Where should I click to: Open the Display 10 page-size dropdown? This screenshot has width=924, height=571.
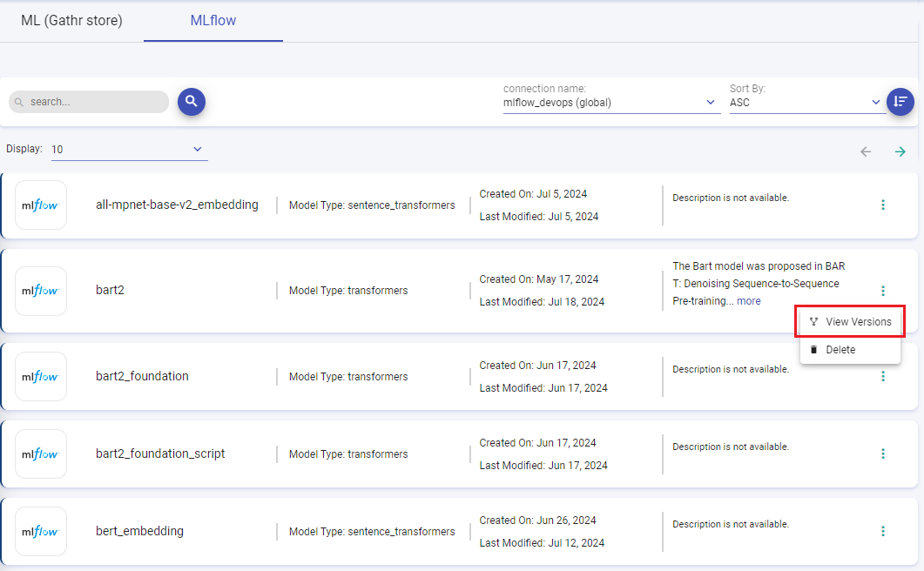(129, 150)
